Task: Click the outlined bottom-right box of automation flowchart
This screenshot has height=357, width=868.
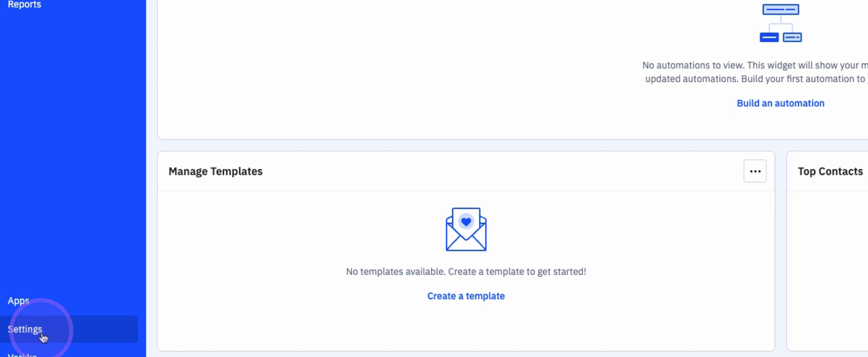Action: click(x=792, y=37)
